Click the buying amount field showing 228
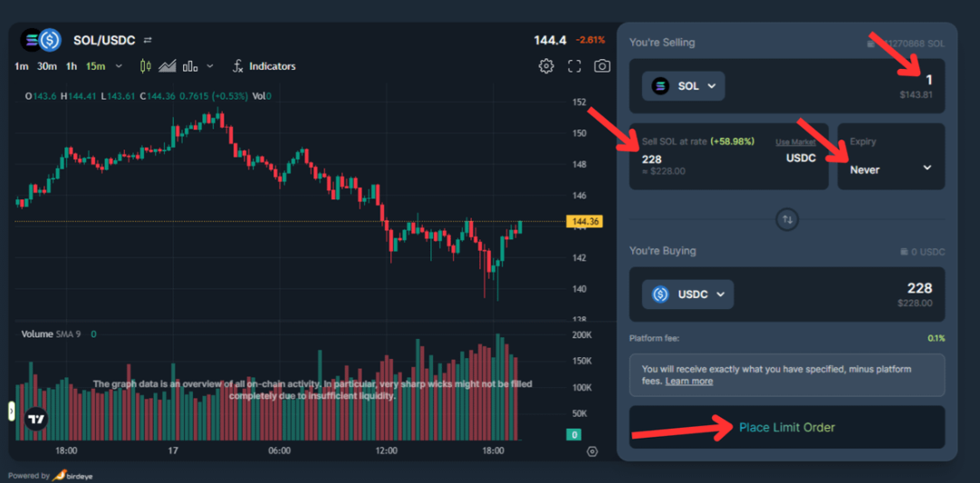The width and height of the screenshot is (980, 483). (x=919, y=288)
